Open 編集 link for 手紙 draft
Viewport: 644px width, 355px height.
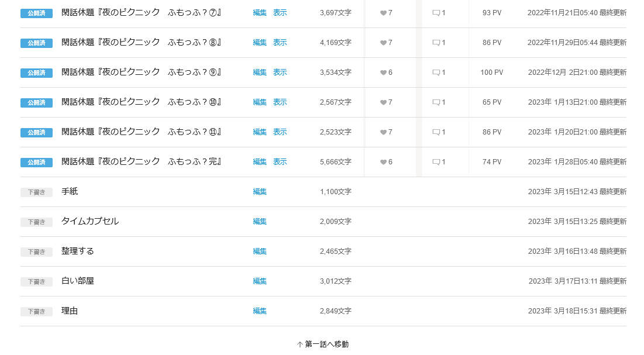coord(260,191)
